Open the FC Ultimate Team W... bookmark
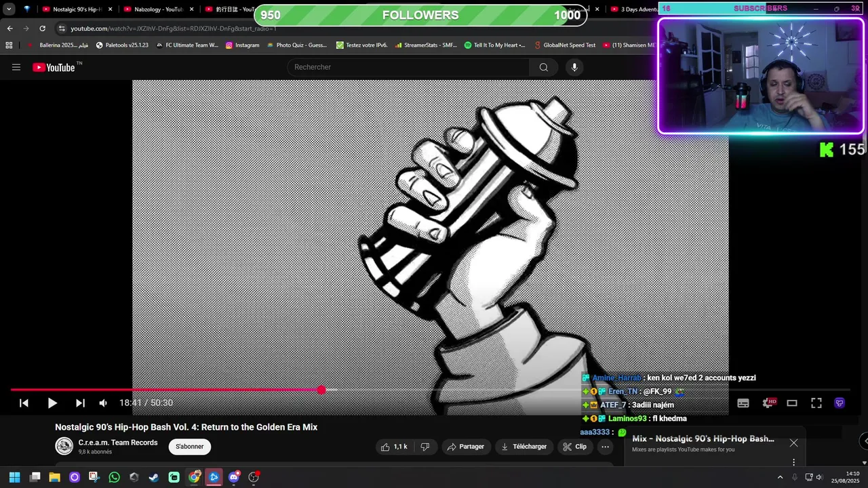This screenshot has width=868, height=488. 186,45
